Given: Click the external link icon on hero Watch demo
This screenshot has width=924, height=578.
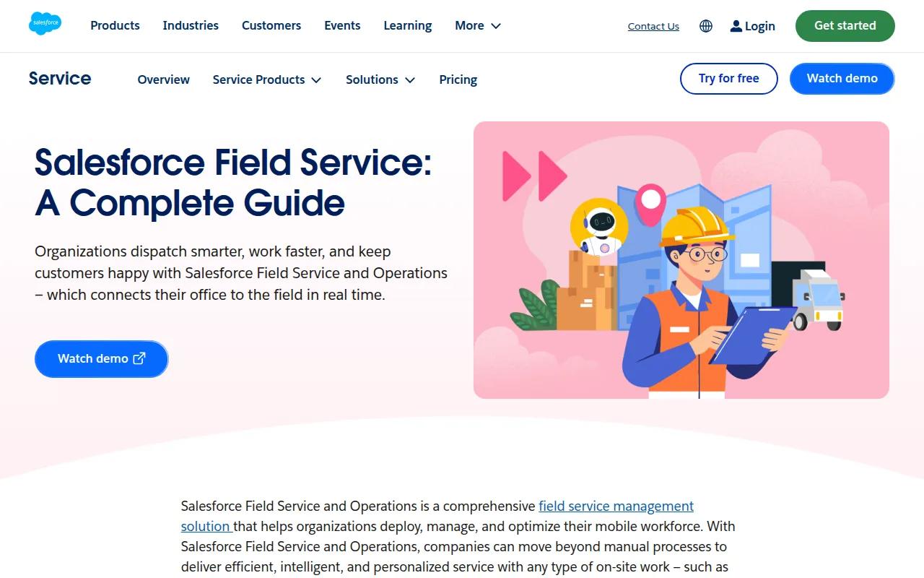Looking at the screenshot, I should [x=139, y=358].
